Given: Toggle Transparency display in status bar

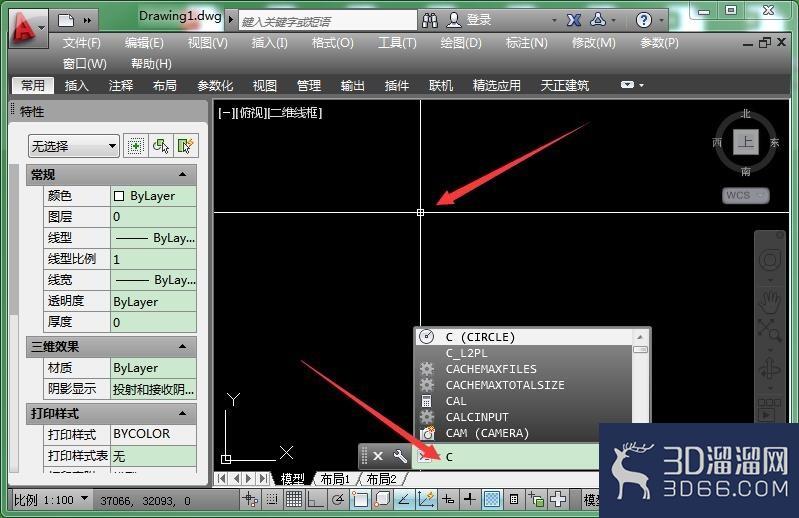Looking at the screenshot, I should [492, 500].
